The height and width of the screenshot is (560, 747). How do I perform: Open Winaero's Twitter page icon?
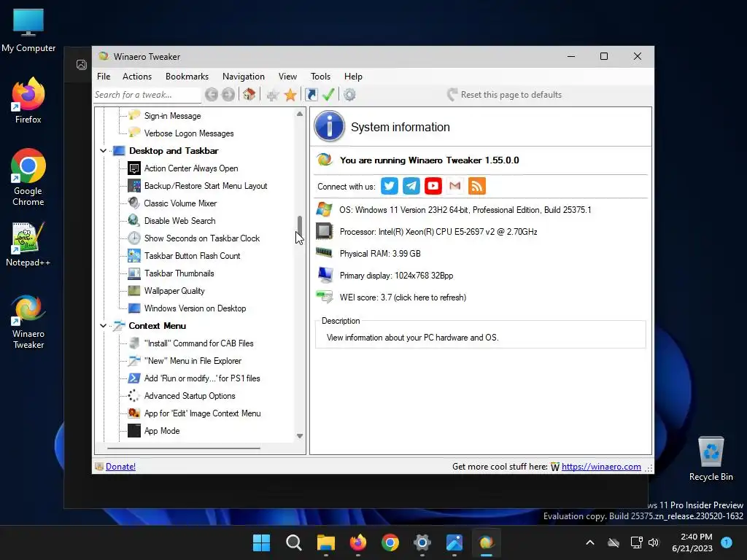(x=390, y=186)
